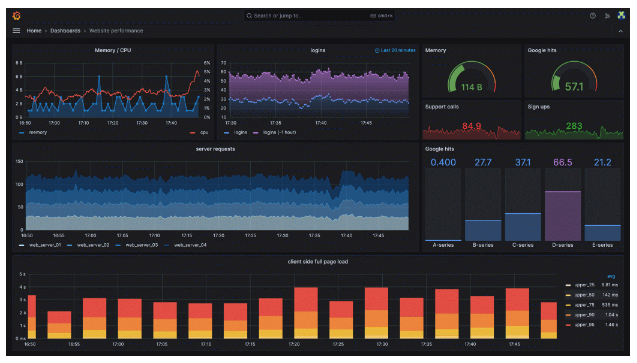Viewport: 637px width, 363px height.
Task: Click the C-series value 37.1
Action: 523,162
